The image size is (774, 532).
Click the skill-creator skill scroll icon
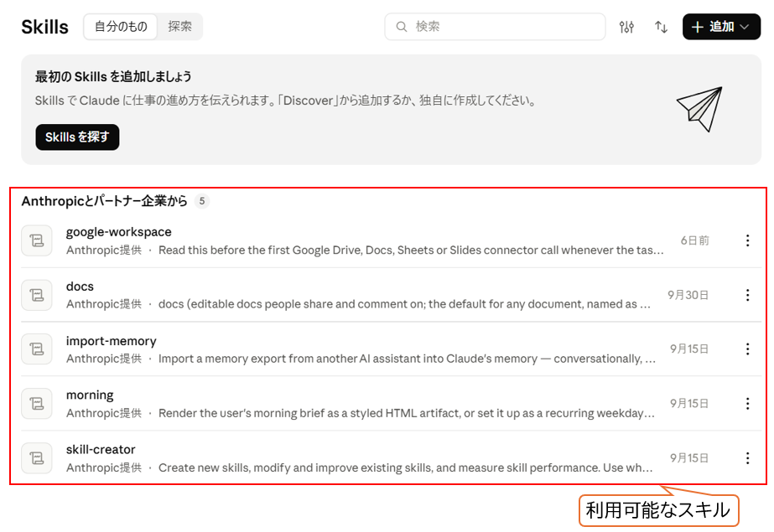tap(37, 458)
